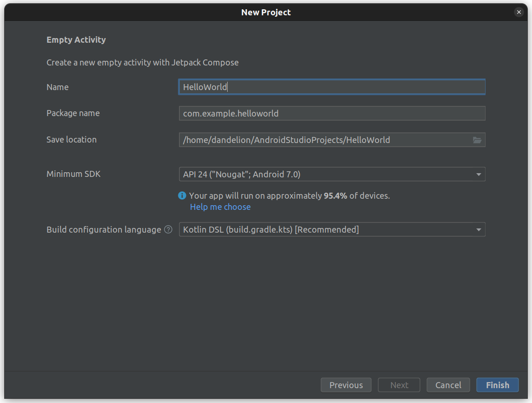
Task: Click the Name field containing HelloWorld
Action: click(x=332, y=87)
